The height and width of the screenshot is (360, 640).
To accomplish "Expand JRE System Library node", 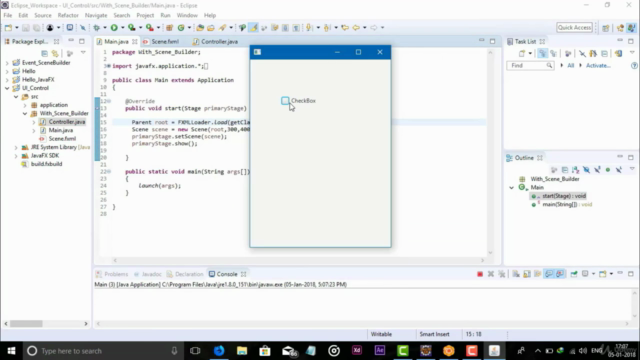I will [x=16, y=147].
